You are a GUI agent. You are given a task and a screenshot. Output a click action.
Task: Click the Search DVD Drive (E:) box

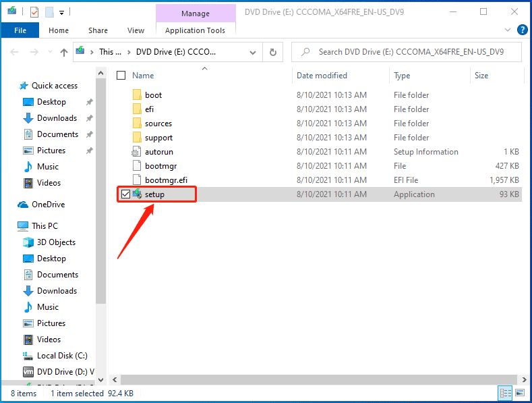click(406, 52)
